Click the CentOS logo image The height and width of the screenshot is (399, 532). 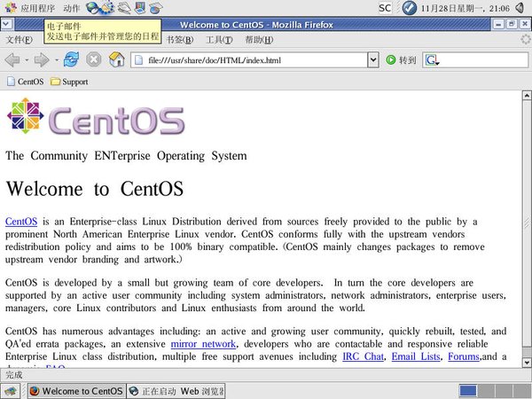[96, 115]
